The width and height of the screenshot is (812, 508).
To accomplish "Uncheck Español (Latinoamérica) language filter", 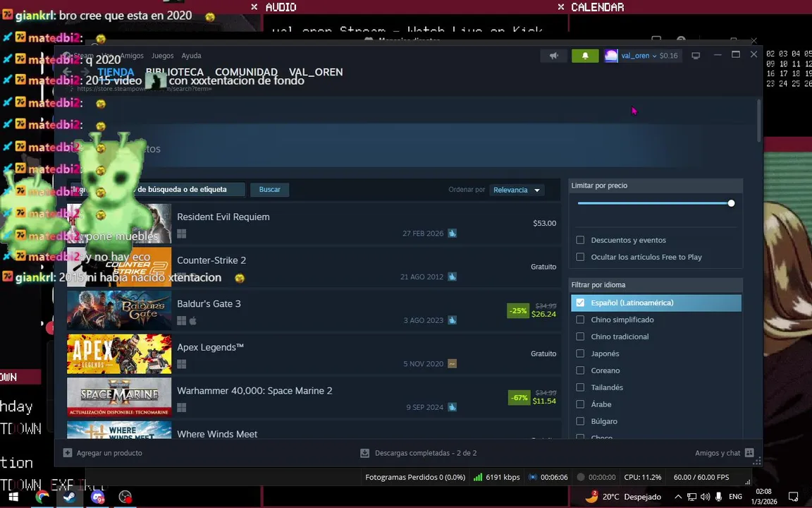I will (580, 303).
